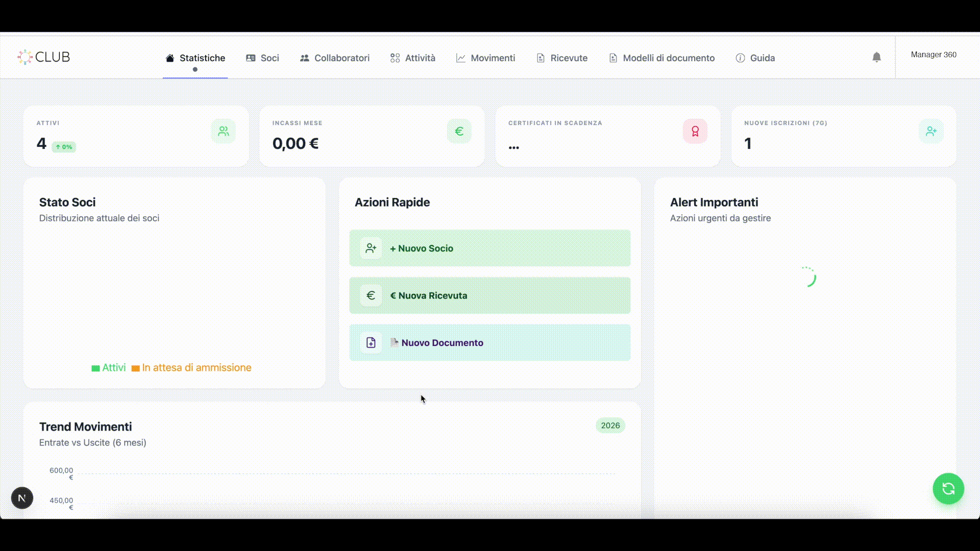This screenshot has height=551, width=980.
Task: Click the loading spinner in Alert Importanti
Action: [811, 277]
